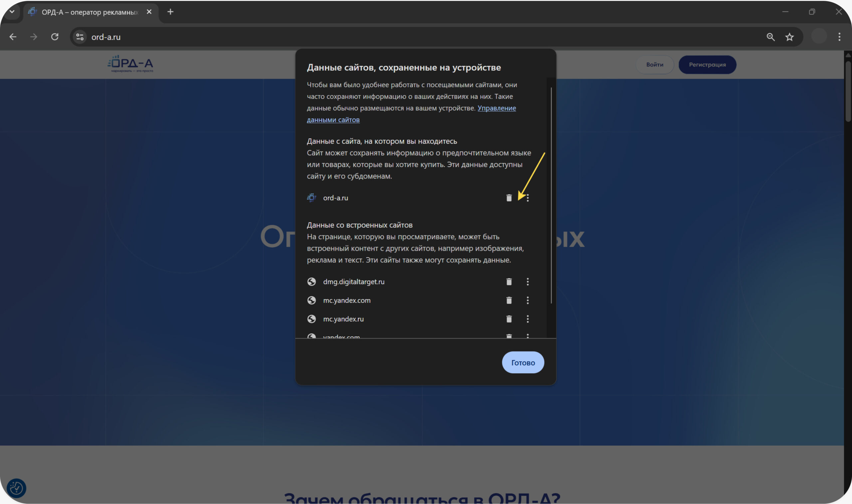Open more options for dmg.digitaltarget.ru
Screen dimensions: 852x504
(528, 281)
